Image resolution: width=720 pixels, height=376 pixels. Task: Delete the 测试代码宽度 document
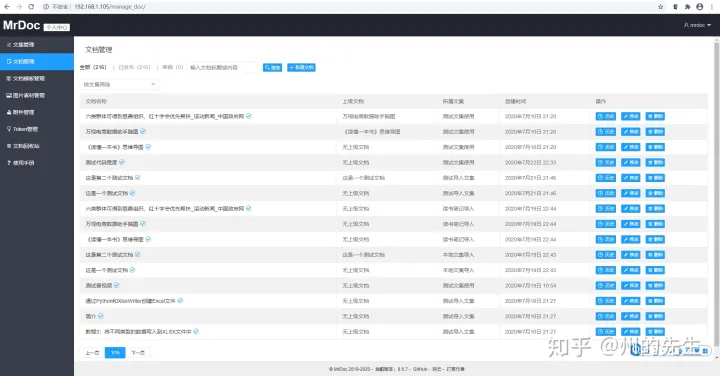tap(655, 163)
